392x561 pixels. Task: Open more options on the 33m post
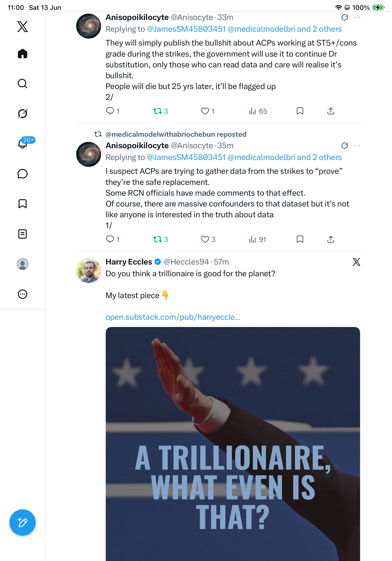point(357,17)
